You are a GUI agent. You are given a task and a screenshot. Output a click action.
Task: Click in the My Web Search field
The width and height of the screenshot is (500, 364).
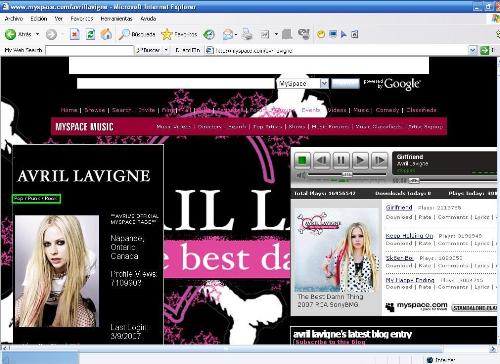pyautogui.click(x=89, y=50)
